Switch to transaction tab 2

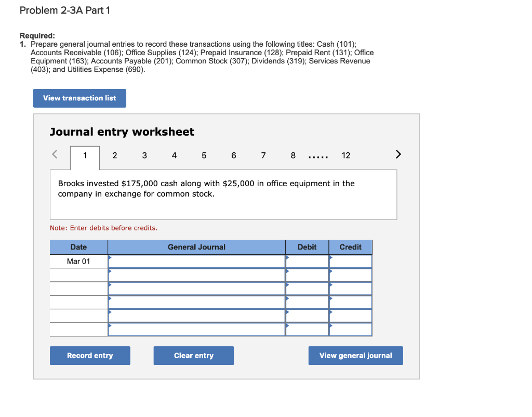tap(114, 155)
